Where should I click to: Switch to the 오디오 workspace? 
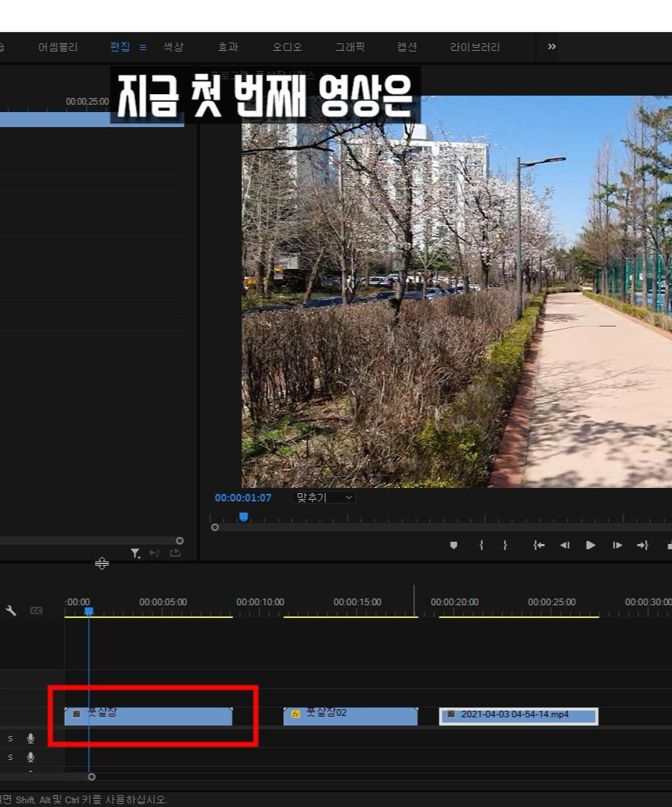coord(287,47)
